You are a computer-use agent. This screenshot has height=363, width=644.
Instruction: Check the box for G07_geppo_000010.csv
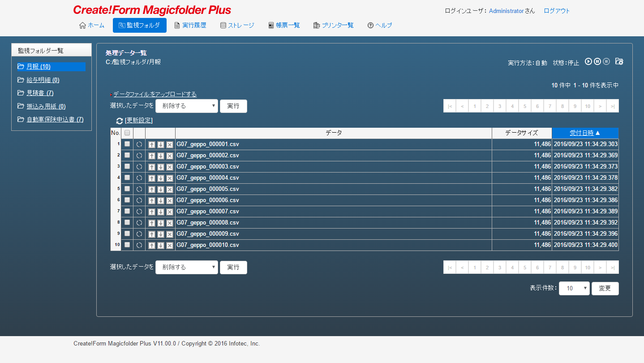tap(127, 245)
